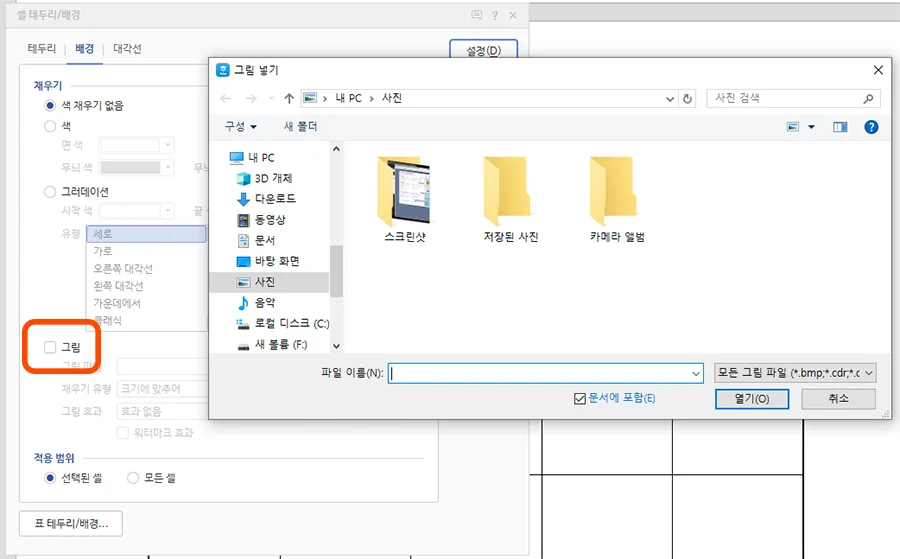Expand the 파일 이름 dropdown

(696, 374)
